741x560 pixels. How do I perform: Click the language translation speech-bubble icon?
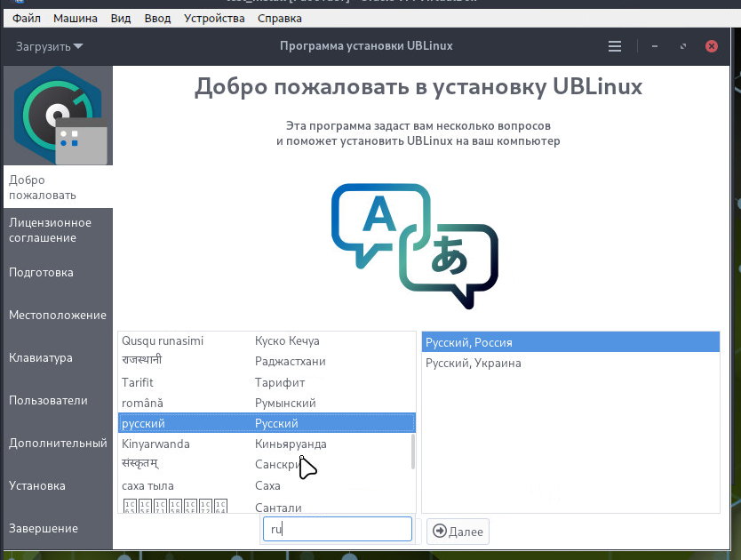tap(414, 246)
